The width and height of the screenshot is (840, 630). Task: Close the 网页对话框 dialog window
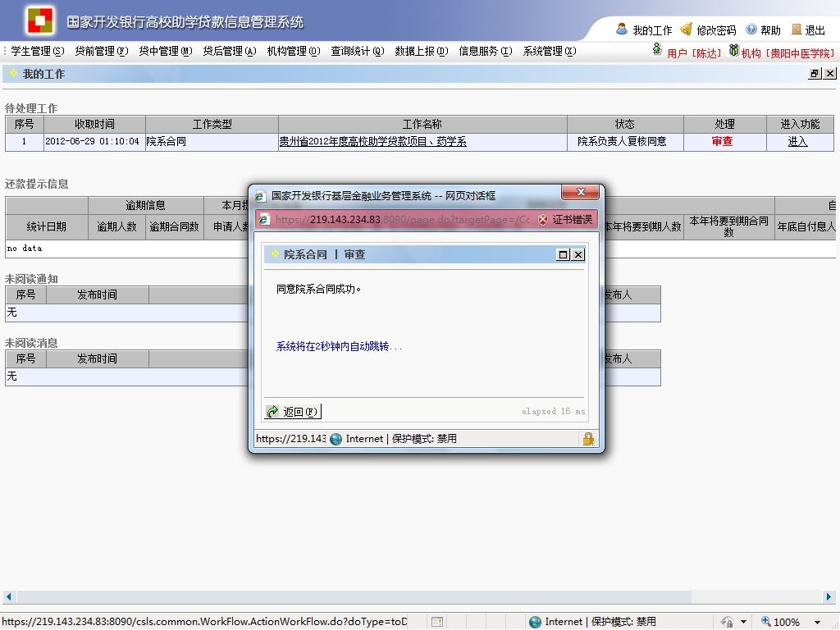click(581, 192)
